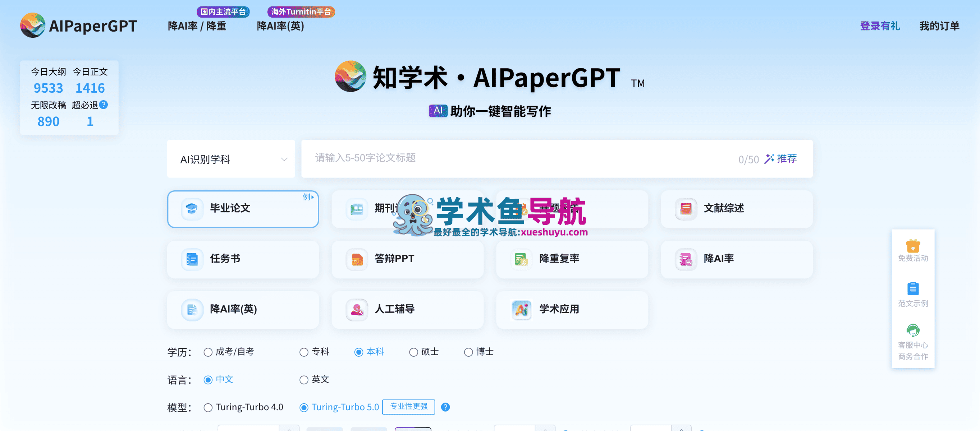Click the paper title input field
This screenshot has width=980, height=431.
pos(557,159)
